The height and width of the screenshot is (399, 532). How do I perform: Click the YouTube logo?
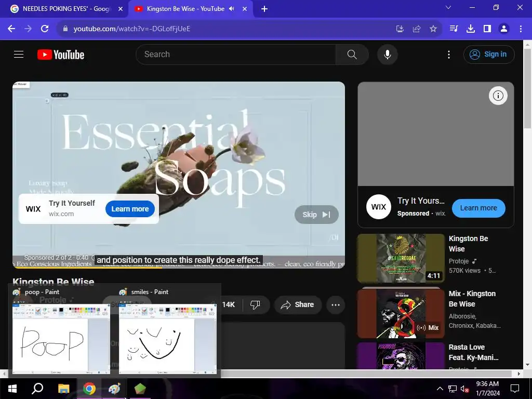pyautogui.click(x=61, y=55)
